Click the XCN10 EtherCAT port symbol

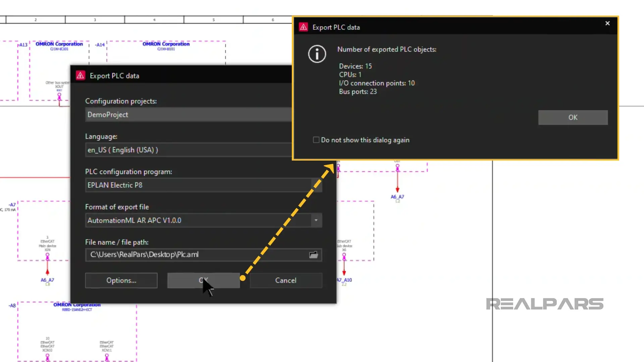click(47, 357)
